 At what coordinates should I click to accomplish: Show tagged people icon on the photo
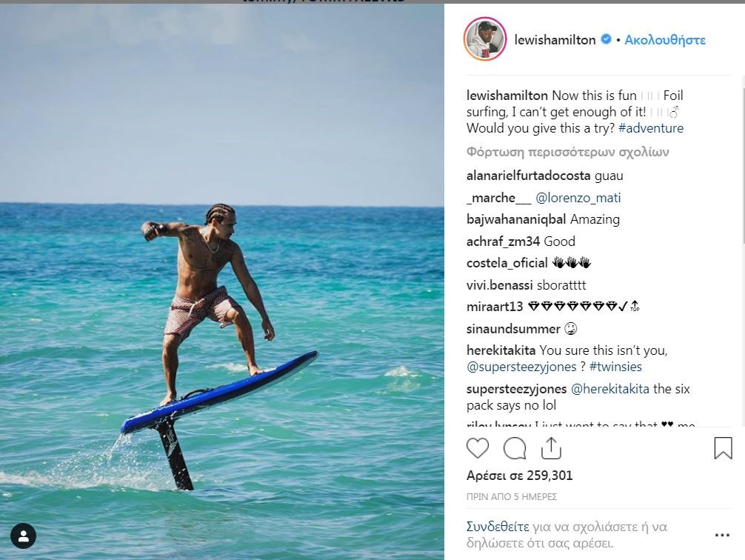pyautogui.click(x=24, y=535)
